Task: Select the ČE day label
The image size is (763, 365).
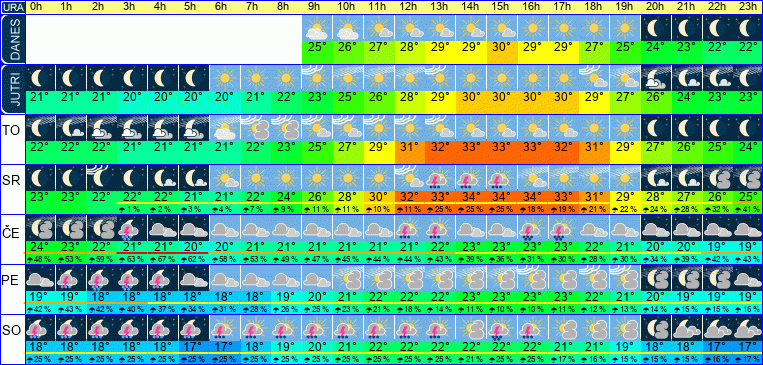Action: tap(12, 233)
